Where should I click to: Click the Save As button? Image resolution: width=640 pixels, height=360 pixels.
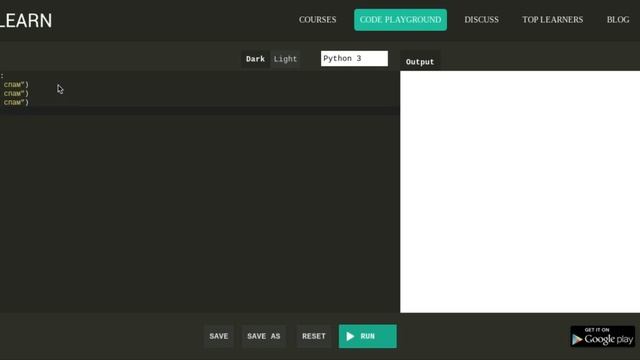pyautogui.click(x=264, y=336)
